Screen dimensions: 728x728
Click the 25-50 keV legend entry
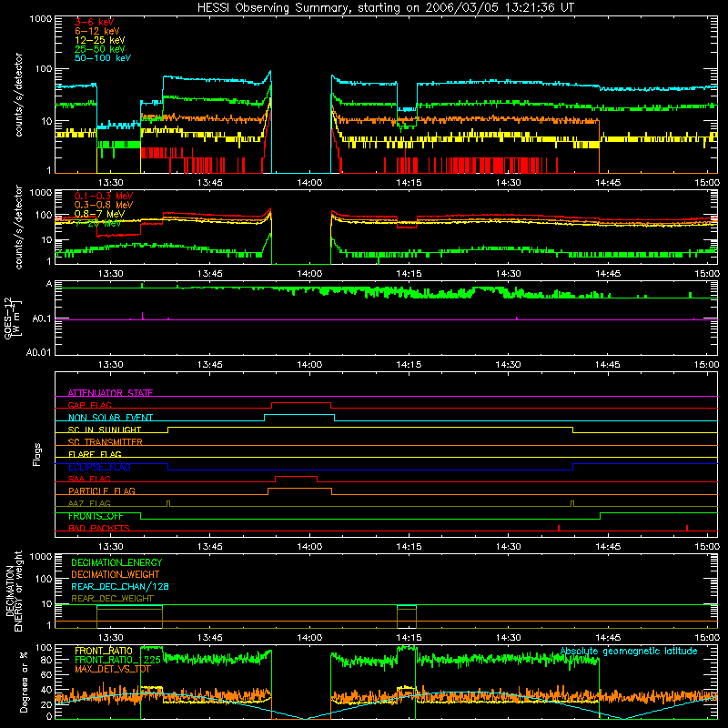pos(99,49)
